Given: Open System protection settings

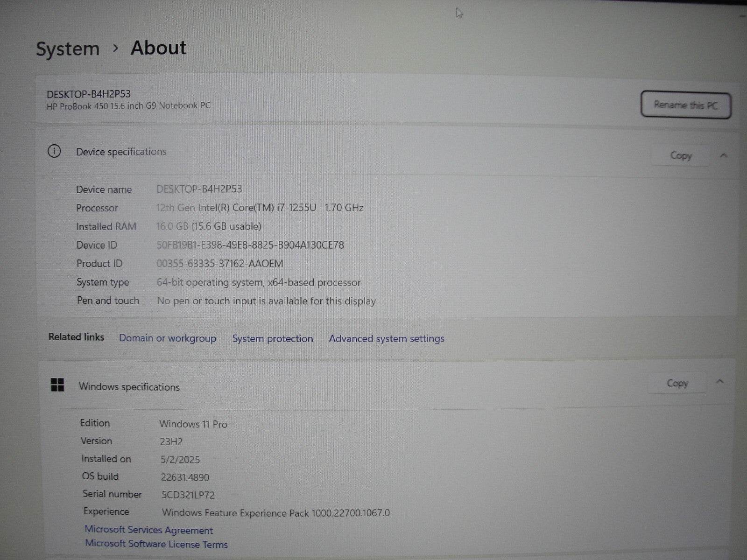Looking at the screenshot, I should click(273, 338).
